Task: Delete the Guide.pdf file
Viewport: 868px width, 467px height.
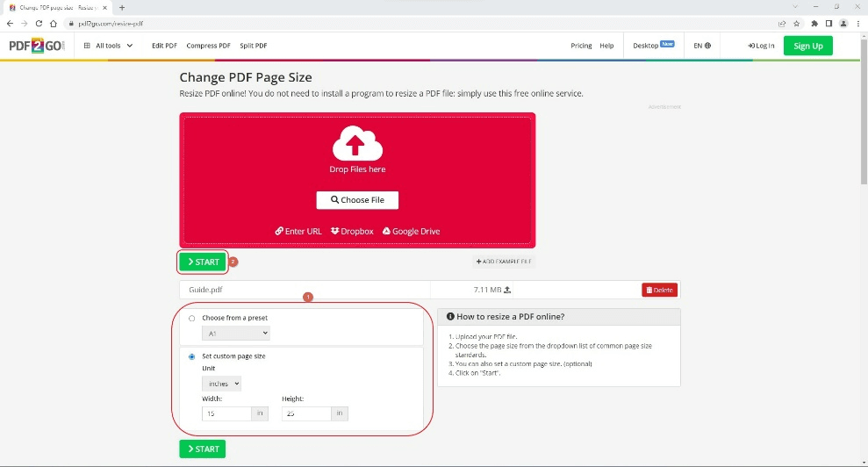Action: pyautogui.click(x=659, y=290)
